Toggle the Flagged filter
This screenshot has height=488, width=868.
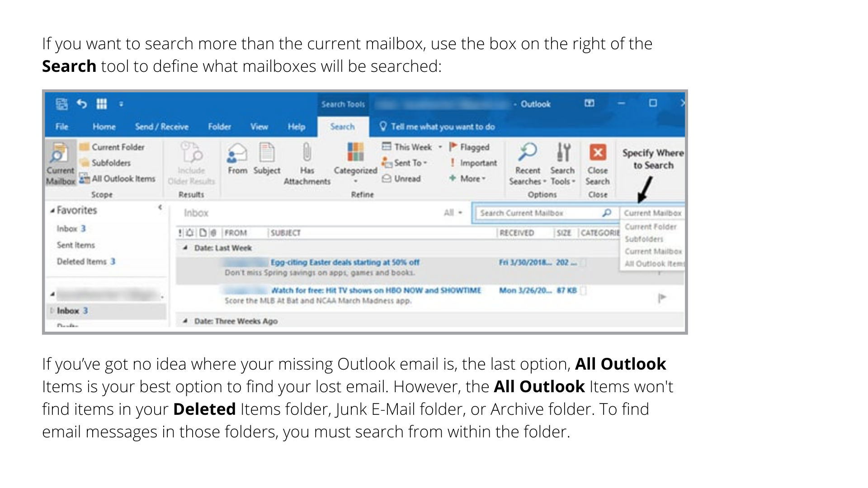click(x=469, y=147)
